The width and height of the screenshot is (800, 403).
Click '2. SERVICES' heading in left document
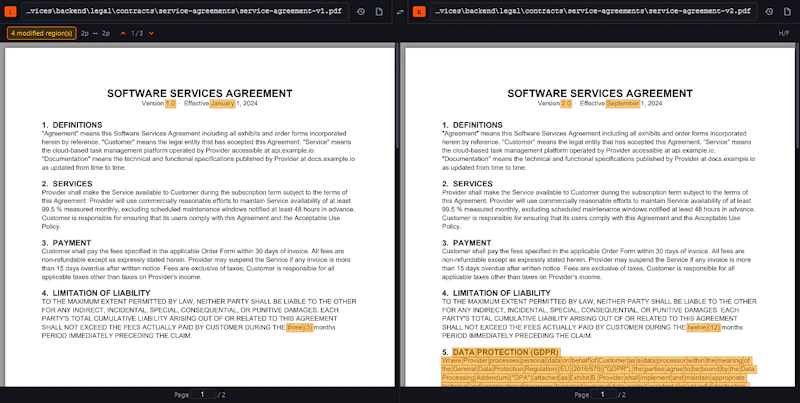(67, 184)
